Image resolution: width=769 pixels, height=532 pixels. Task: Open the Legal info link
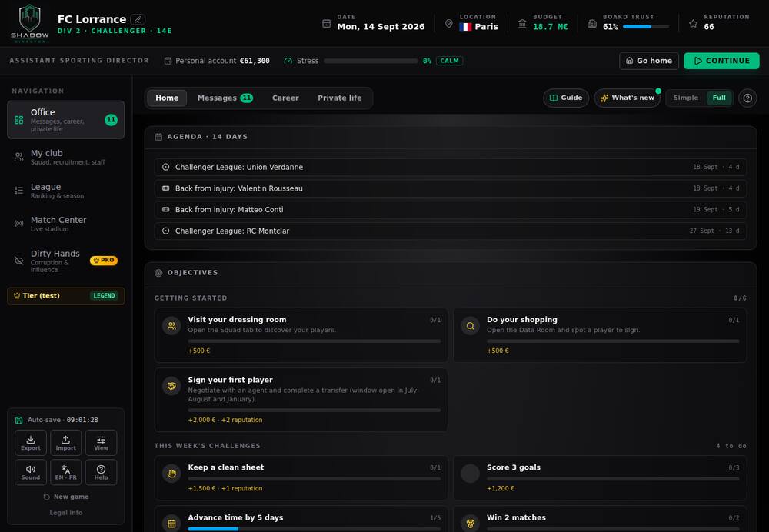coord(65,512)
